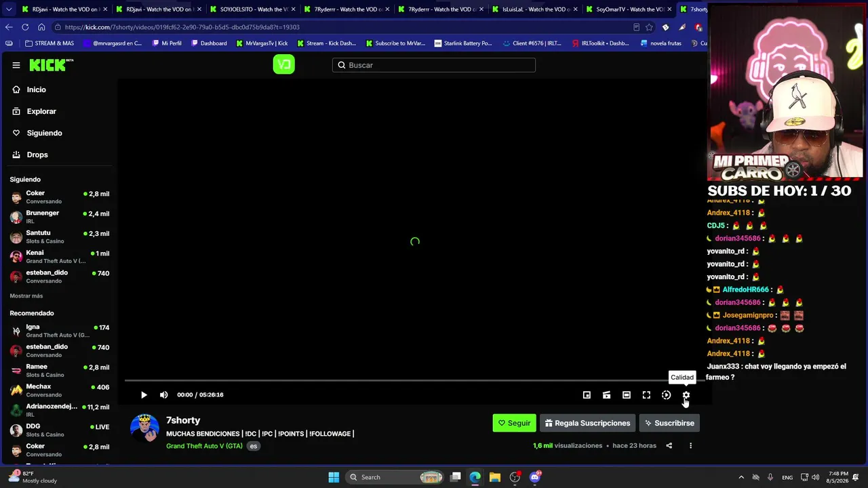
Task: Click the 7shorty channel avatar
Action: point(144,428)
